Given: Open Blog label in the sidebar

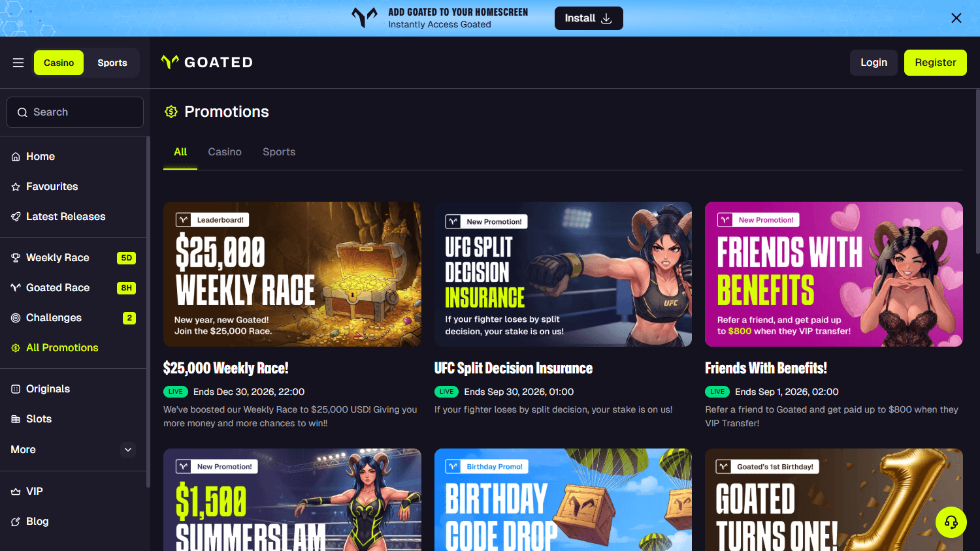Looking at the screenshot, I should coord(37,522).
